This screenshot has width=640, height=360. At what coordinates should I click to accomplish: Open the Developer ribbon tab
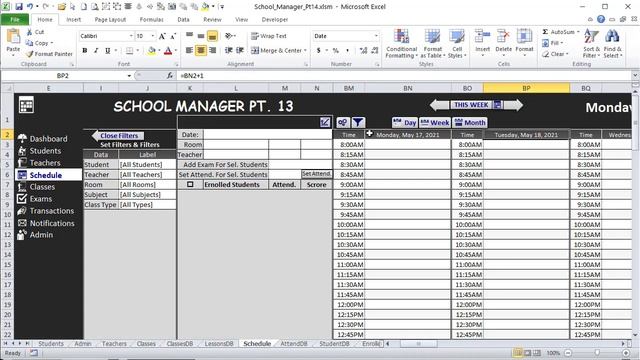click(x=275, y=20)
